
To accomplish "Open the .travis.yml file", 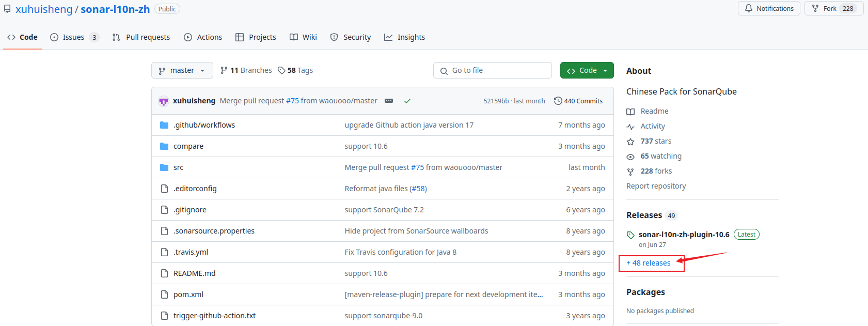I will click(x=191, y=252).
